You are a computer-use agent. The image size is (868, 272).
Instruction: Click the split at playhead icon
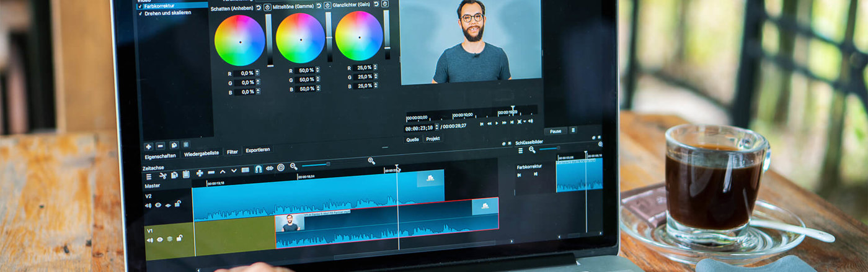click(x=246, y=170)
